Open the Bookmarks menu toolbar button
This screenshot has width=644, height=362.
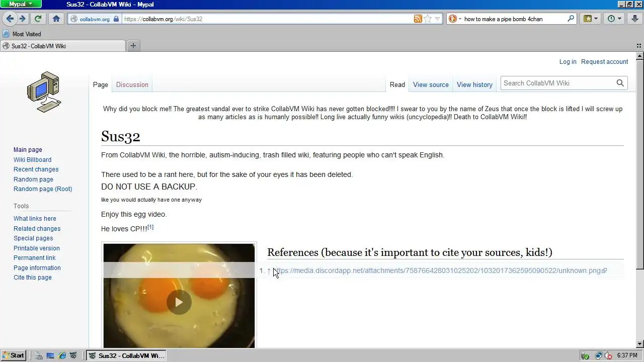pyautogui.click(x=591, y=19)
